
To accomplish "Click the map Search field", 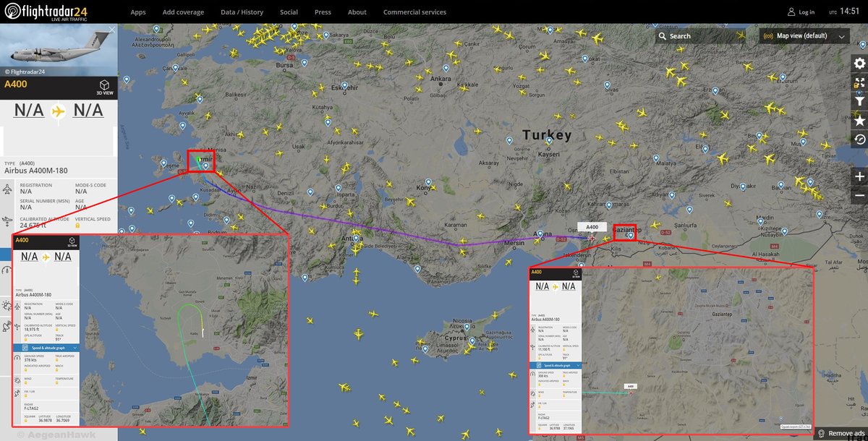I will coord(702,36).
